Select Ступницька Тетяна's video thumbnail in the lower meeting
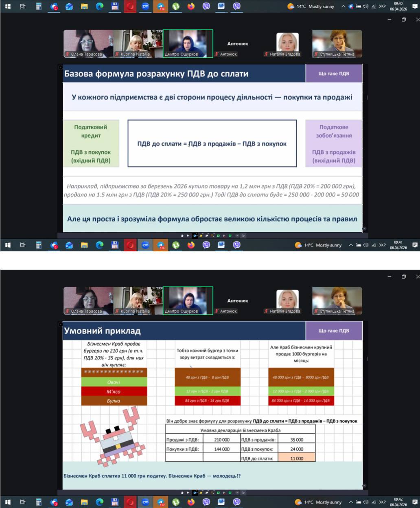 tap(337, 300)
